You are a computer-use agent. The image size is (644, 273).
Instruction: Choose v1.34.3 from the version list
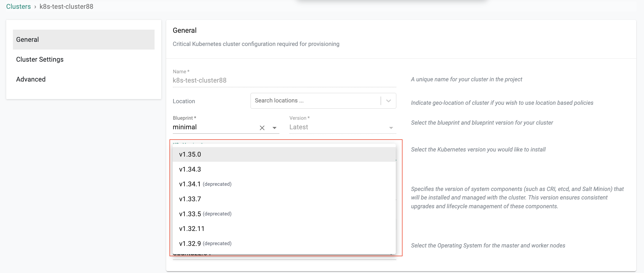point(190,169)
